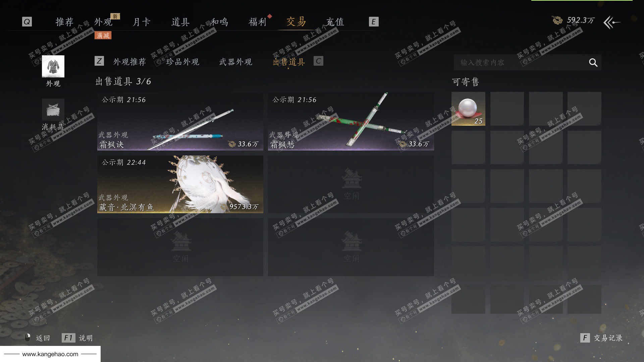Select the 外观 clothing category icon
The width and height of the screenshot is (644, 362).
pos(53,66)
